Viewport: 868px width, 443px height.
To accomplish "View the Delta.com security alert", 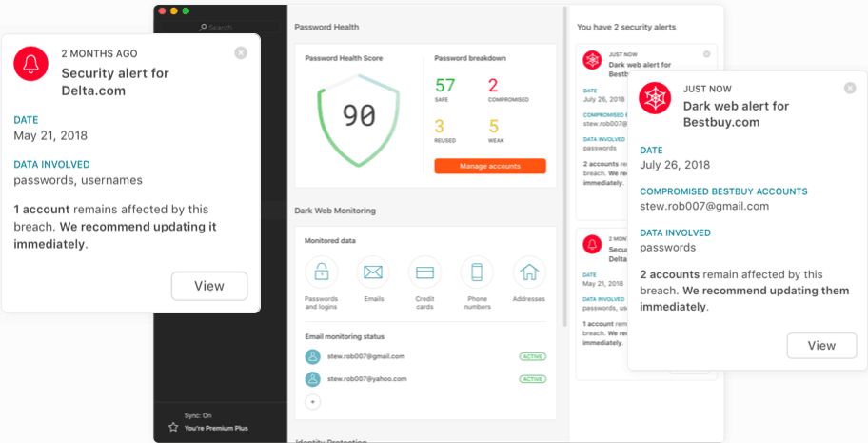I will tap(209, 286).
